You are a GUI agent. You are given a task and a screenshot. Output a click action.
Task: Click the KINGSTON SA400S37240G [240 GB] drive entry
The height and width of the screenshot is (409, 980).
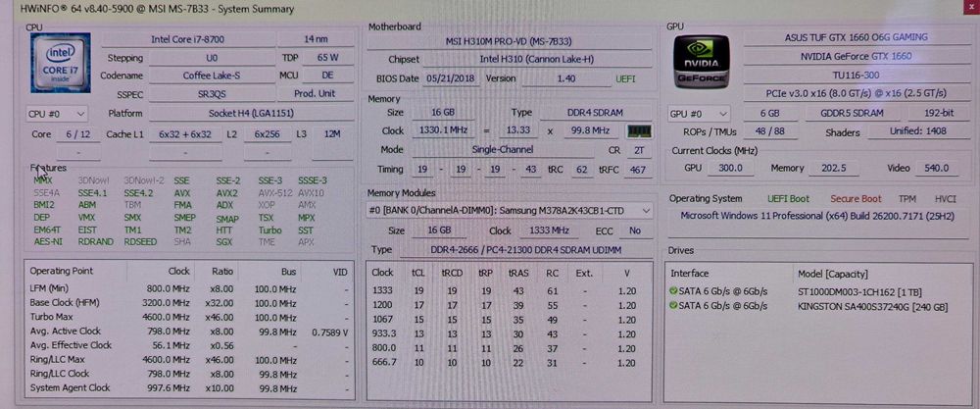pyautogui.click(x=873, y=306)
